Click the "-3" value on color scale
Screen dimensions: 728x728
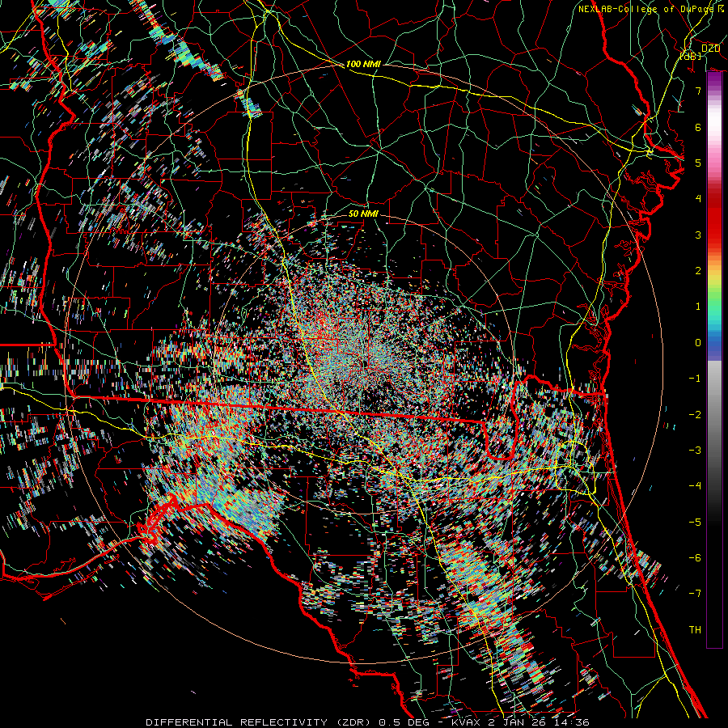695,451
